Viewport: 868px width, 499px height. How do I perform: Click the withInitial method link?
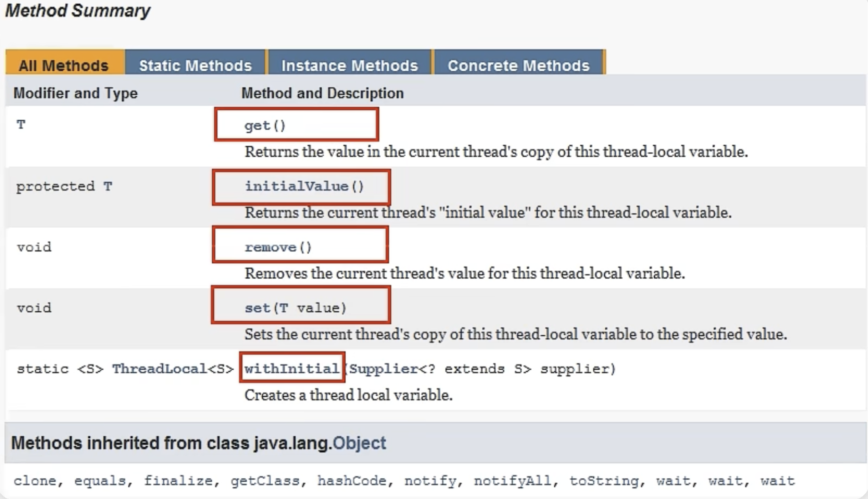[x=292, y=368]
